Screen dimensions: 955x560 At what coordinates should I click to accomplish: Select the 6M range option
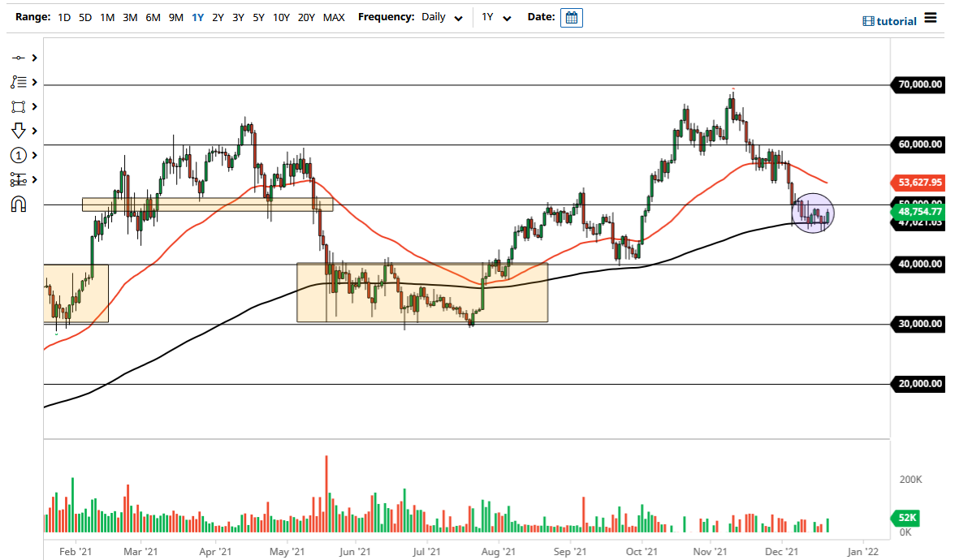[x=151, y=16]
